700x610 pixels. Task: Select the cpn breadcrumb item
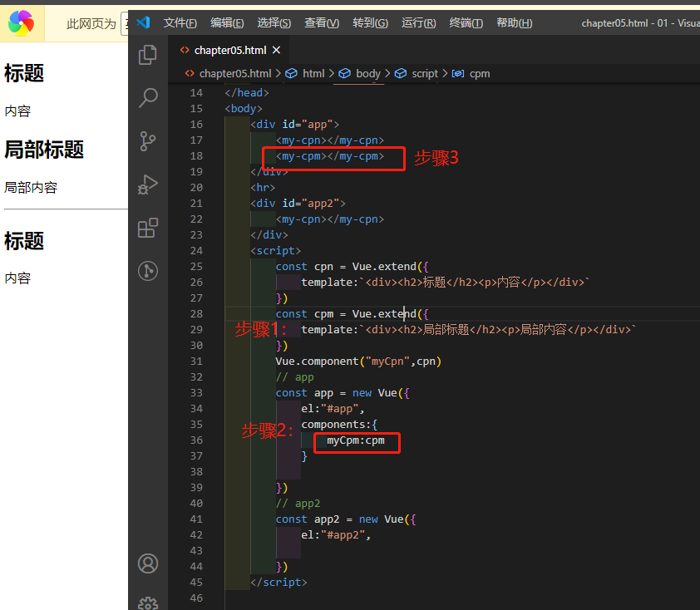point(480,73)
